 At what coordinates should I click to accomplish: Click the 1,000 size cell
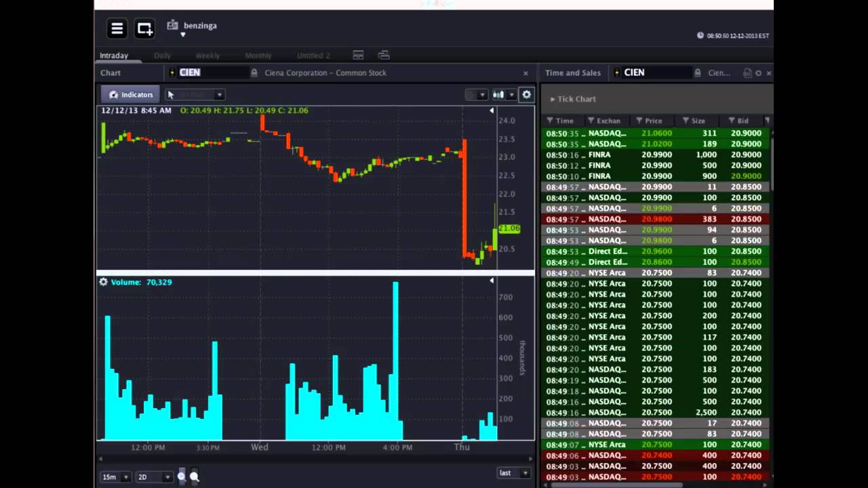point(707,155)
